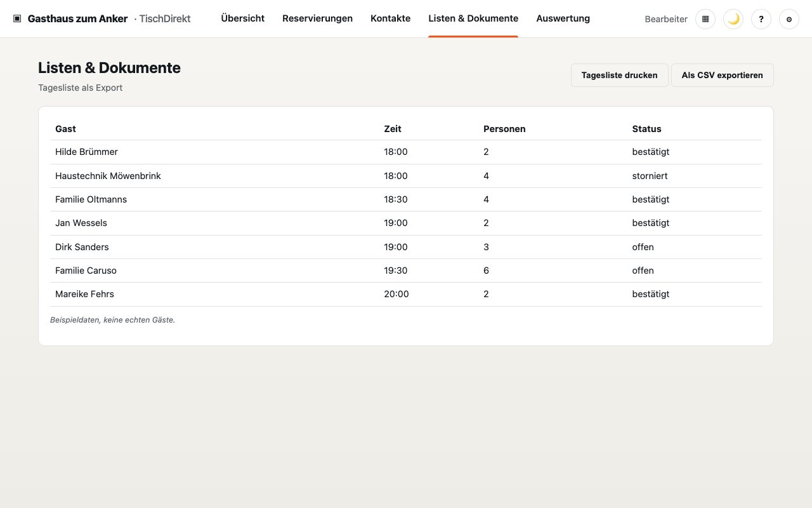Select guest Dirk Sanders

(82, 247)
